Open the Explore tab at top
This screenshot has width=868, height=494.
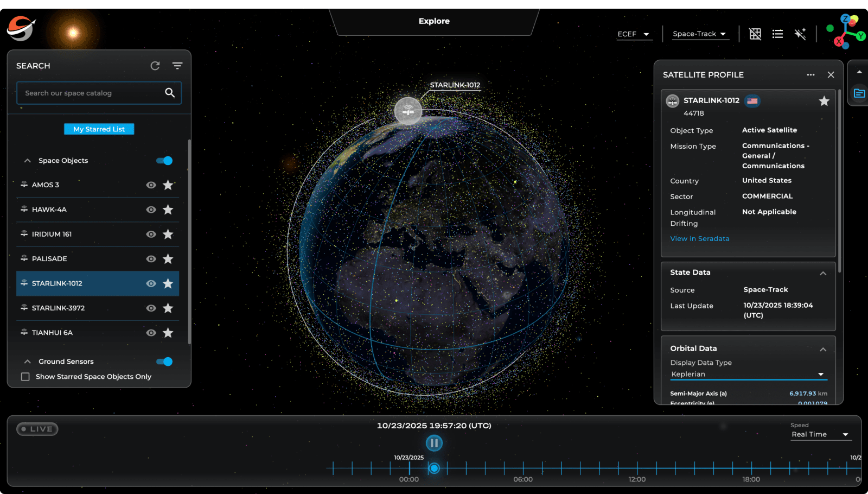(x=434, y=21)
